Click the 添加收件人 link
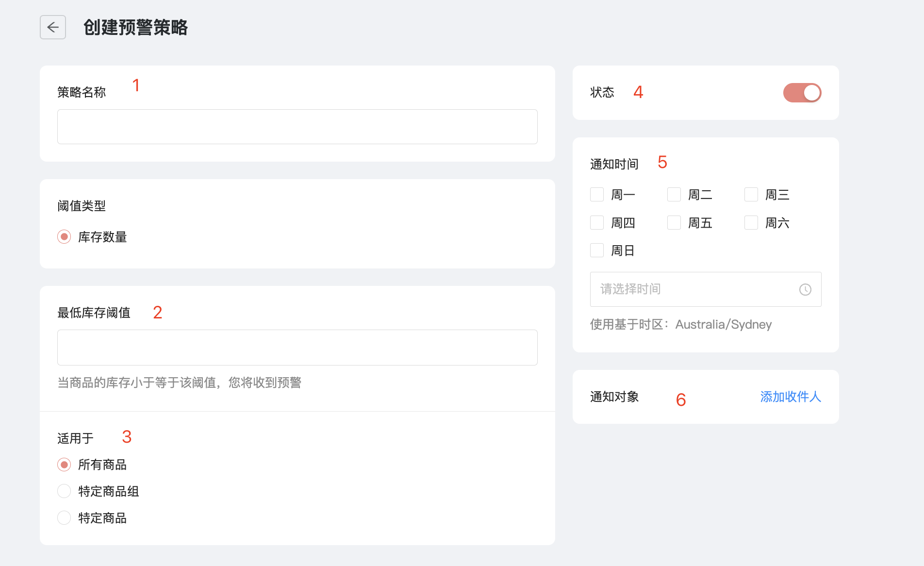The width and height of the screenshot is (924, 566). [x=791, y=397]
